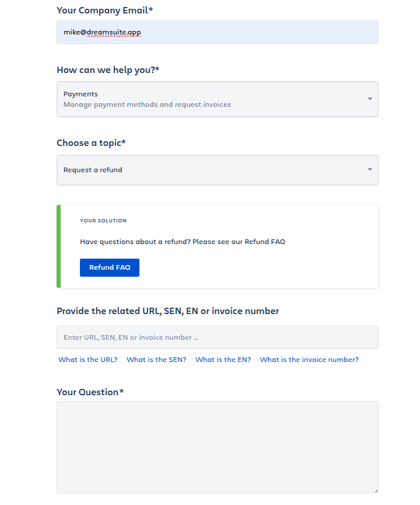Select the "What is the EN?" link
The image size is (420, 505).
point(223,360)
